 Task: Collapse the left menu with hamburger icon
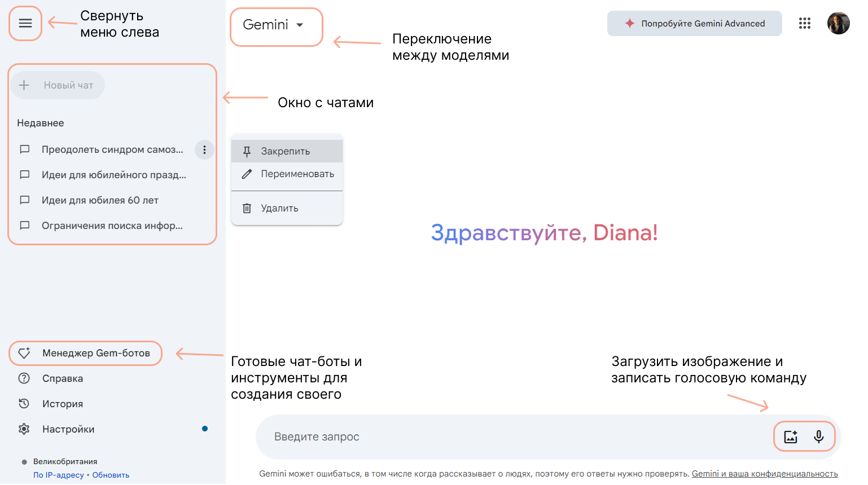[25, 24]
